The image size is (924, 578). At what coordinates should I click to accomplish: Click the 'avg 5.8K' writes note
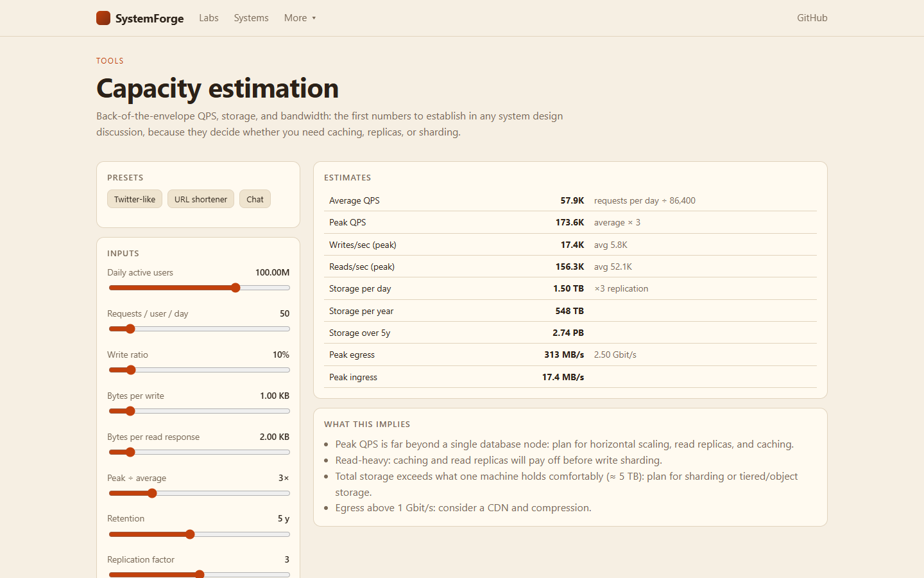610,245
